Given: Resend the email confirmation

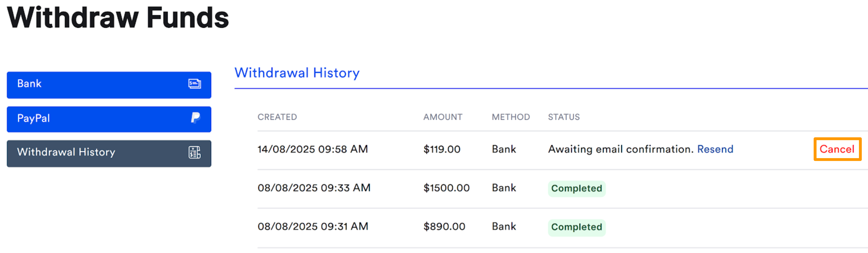Looking at the screenshot, I should pos(715,149).
